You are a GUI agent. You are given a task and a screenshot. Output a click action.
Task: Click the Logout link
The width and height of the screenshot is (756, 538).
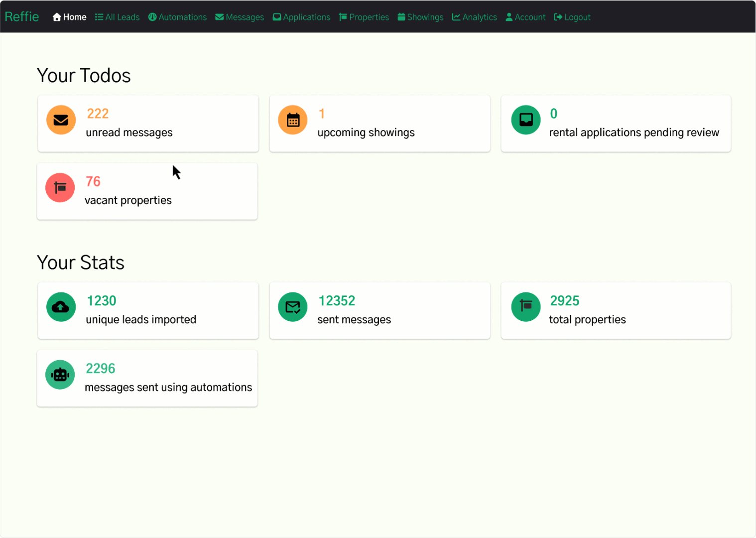click(572, 17)
